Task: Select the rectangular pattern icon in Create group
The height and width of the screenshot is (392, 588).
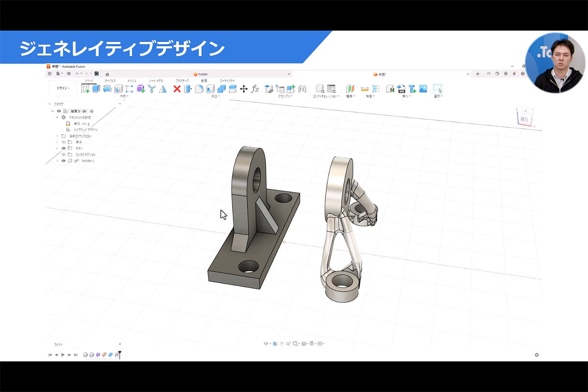Action: pos(129,89)
